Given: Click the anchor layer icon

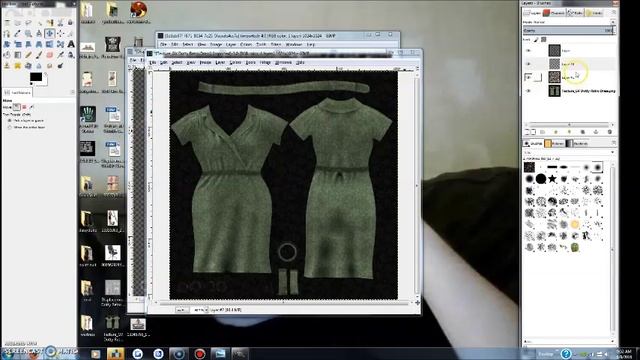Looking at the screenshot, I should pyautogui.click(x=596, y=132).
